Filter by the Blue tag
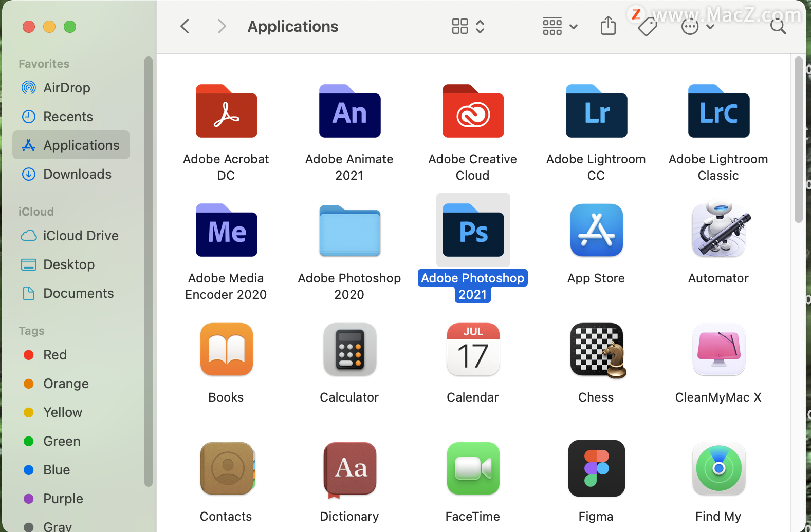 (x=71, y=470)
